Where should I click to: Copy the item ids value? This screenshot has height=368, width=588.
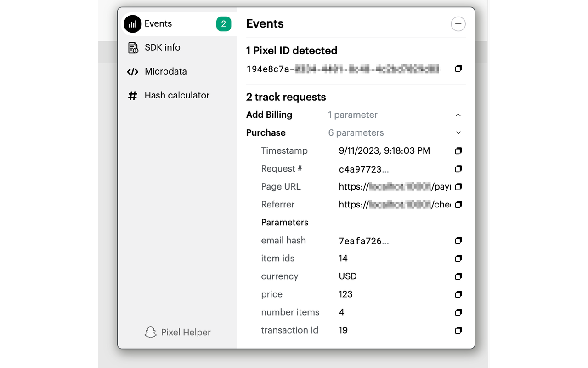(458, 259)
